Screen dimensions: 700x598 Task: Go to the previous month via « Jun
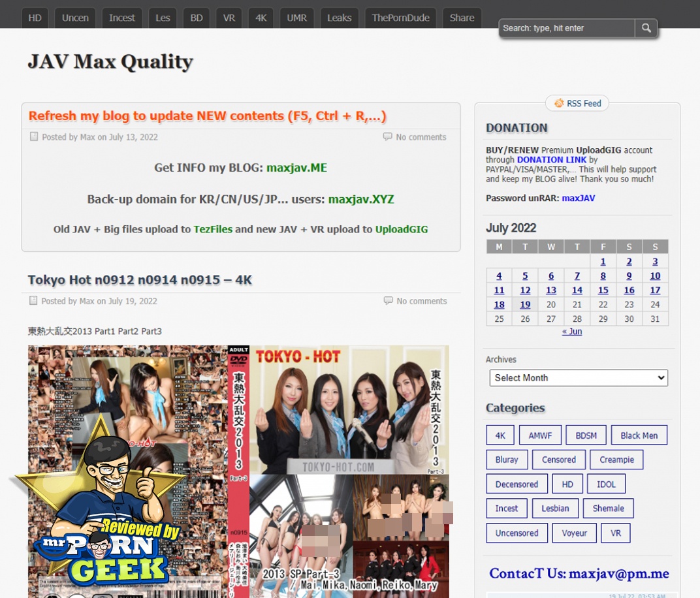572,332
